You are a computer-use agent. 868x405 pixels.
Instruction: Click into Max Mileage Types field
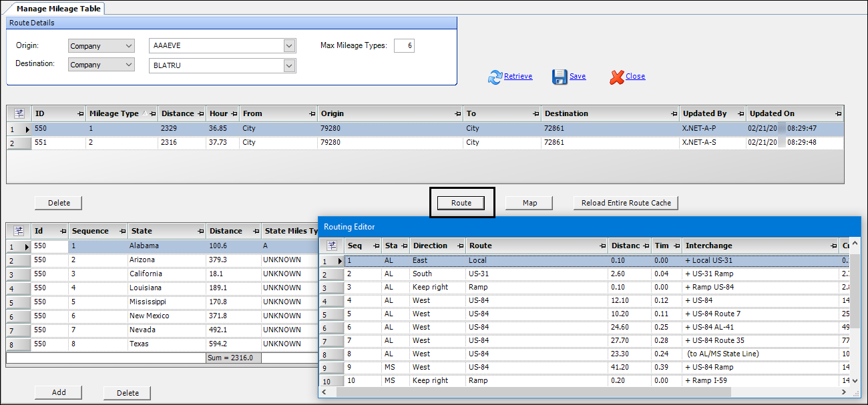[x=403, y=46]
